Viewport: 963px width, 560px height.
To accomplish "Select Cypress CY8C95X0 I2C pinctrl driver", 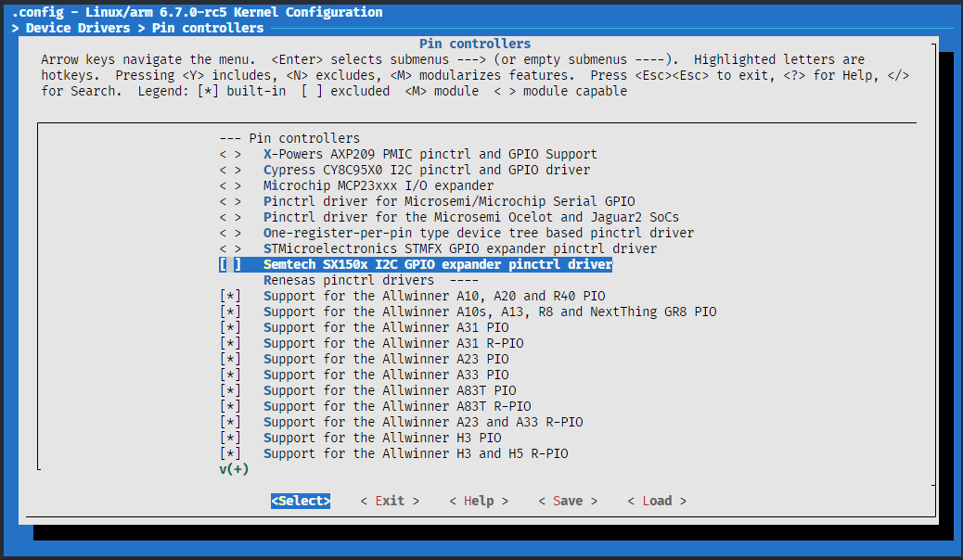I will tap(426, 170).
